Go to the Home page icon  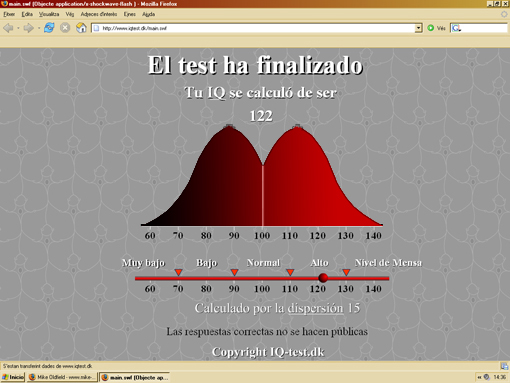click(81, 28)
